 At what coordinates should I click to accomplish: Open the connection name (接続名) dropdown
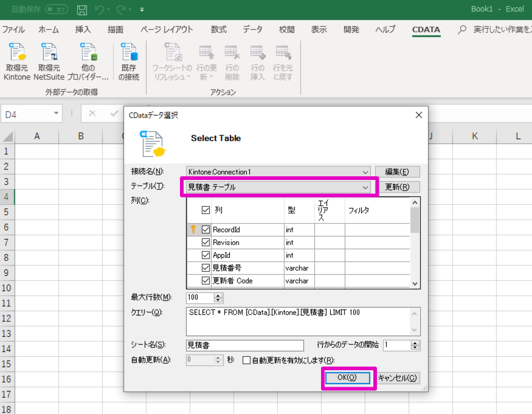[365, 172]
